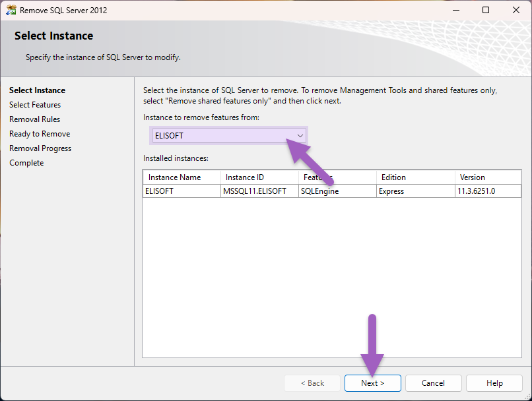Click the 11.3.6251.0 version cell

488,191
